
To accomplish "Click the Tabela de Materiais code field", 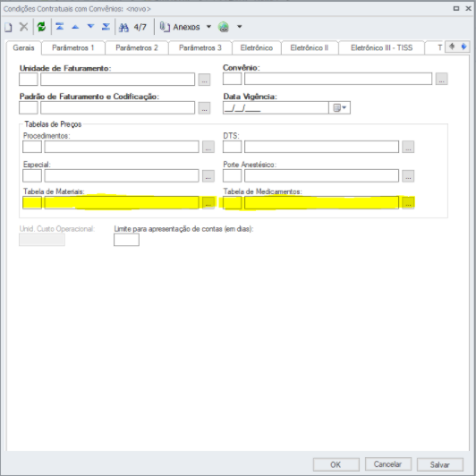I will click(32, 203).
